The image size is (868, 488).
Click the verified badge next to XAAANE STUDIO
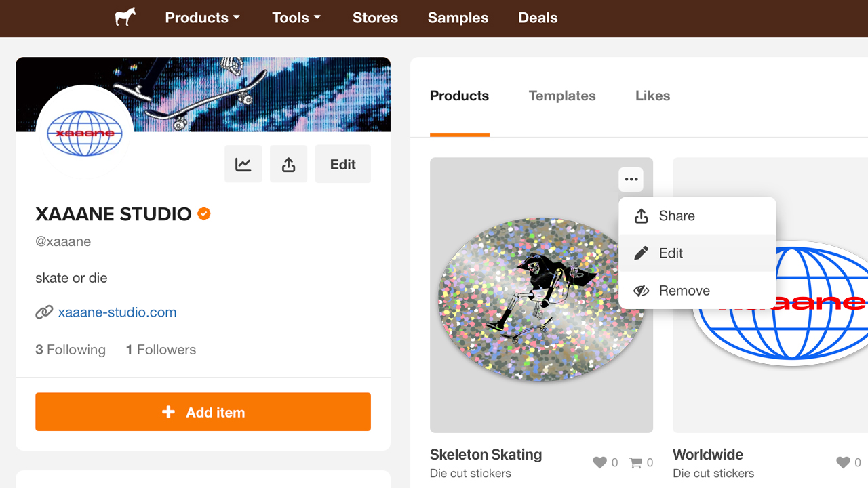[x=203, y=213]
